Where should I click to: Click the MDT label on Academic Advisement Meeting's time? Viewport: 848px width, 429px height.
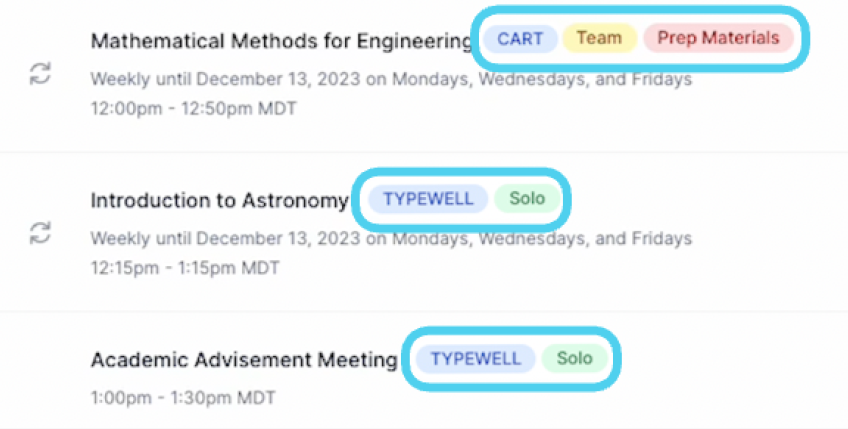coord(254,398)
